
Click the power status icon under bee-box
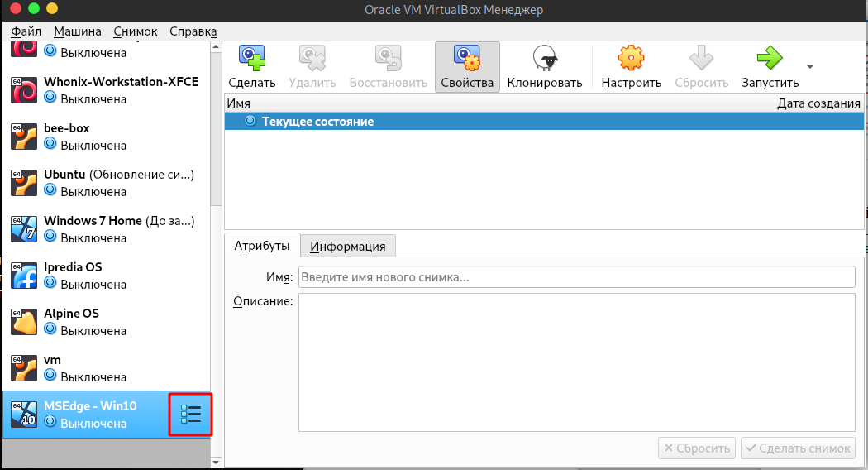point(50,143)
